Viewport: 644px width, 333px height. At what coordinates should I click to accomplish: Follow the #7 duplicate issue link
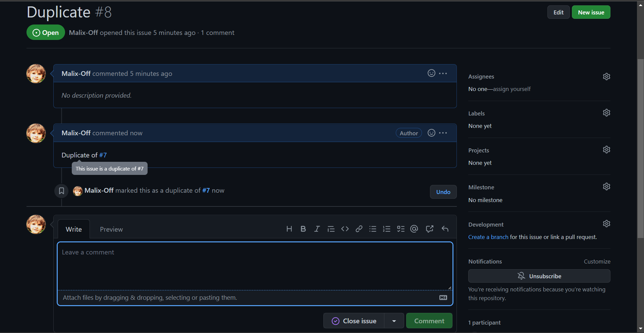click(103, 155)
